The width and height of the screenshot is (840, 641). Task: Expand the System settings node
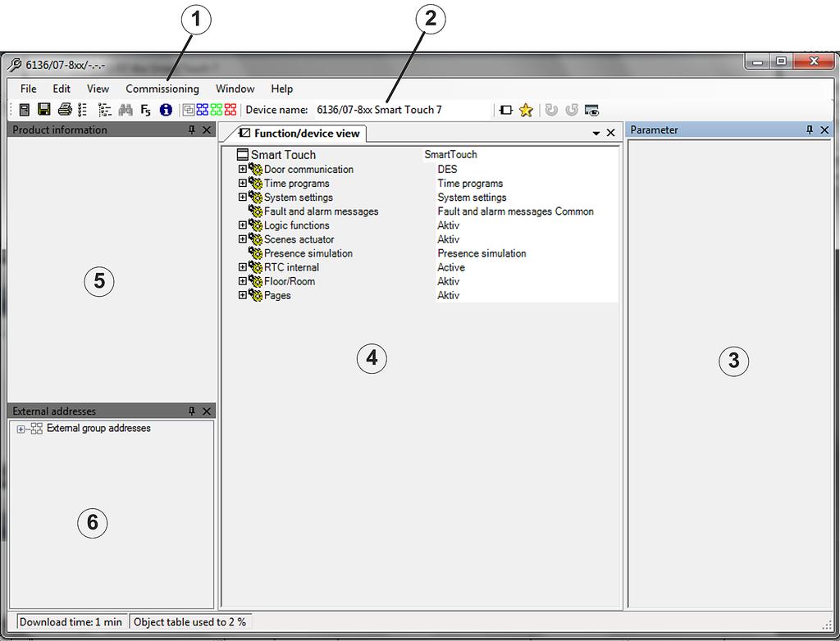(243, 197)
